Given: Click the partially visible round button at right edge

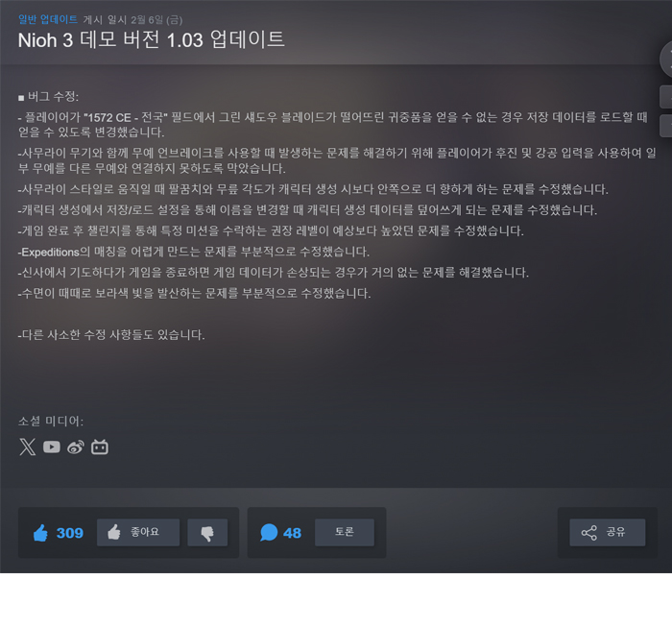Looking at the screenshot, I should tap(666, 60).
